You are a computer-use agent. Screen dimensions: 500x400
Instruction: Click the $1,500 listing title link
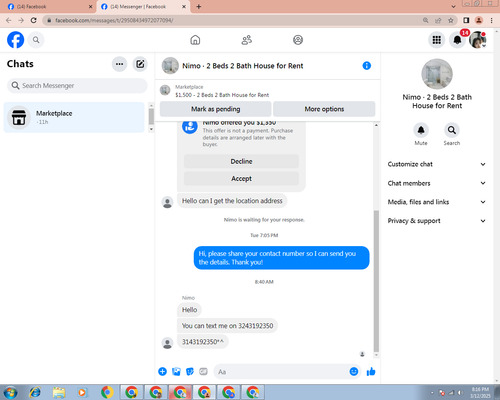pos(222,95)
